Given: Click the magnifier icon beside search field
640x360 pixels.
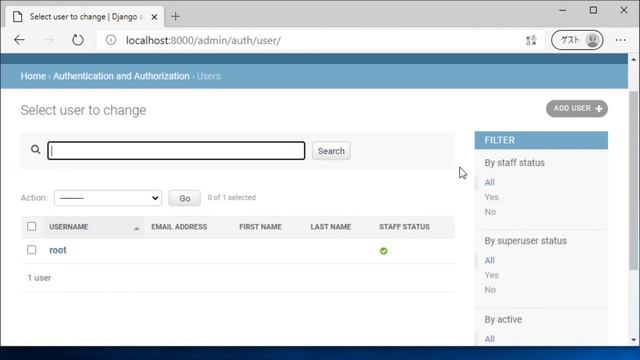Looking at the screenshot, I should click(36, 149).
